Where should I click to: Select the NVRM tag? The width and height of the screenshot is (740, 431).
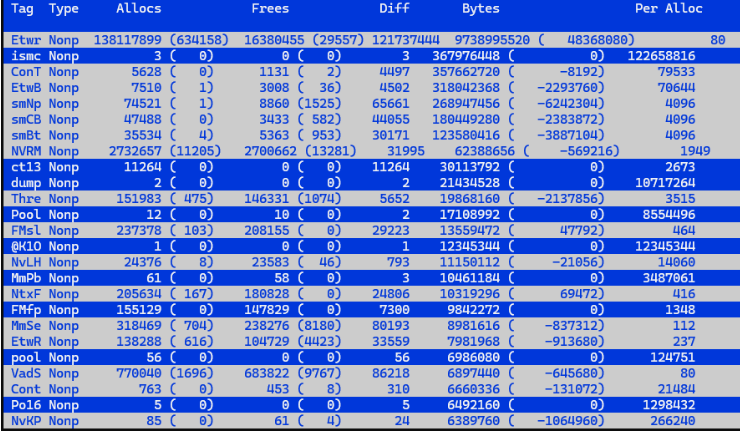26,151
